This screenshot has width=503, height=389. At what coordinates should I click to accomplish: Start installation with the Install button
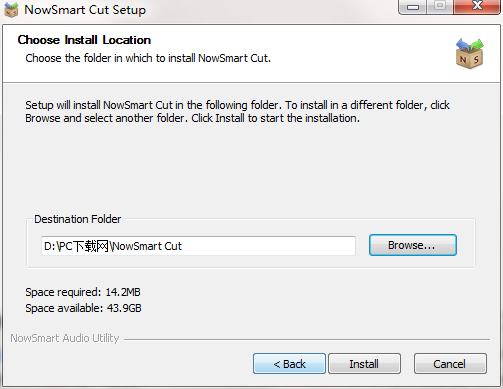(364, 364)
